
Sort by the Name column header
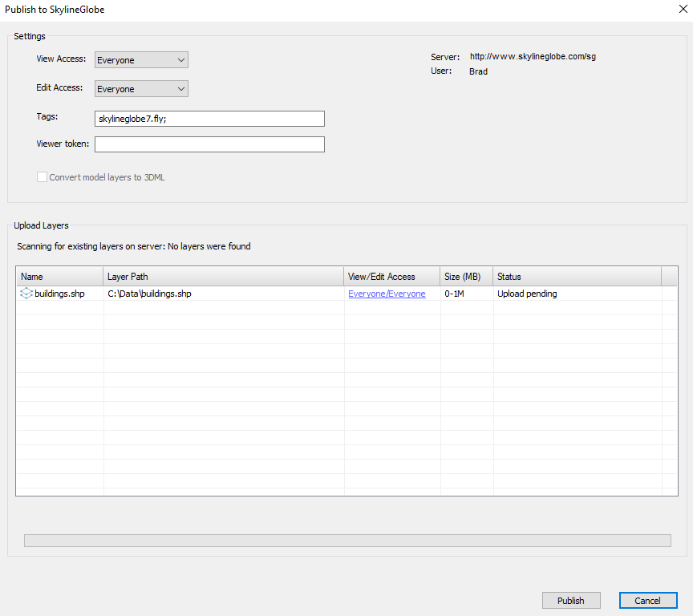coord(59,277)
